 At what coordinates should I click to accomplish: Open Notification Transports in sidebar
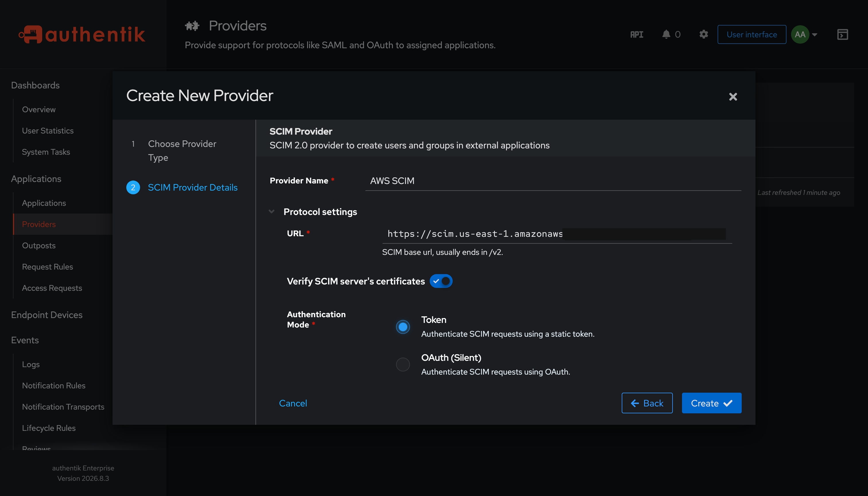(63, 407)
